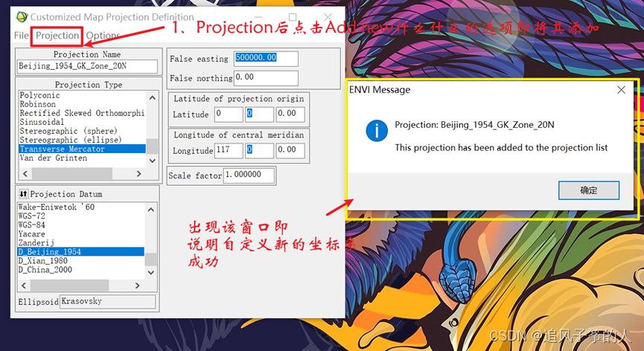Click up arrow of Projection Type list scrollbar
Viewport: 644px width, 351px height.
coord(153,97)
